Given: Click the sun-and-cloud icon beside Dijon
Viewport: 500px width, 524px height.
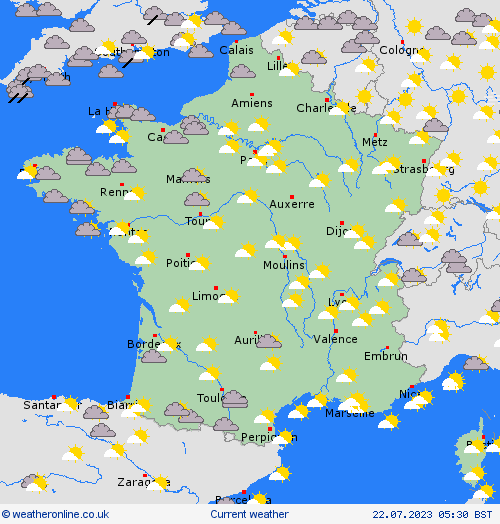Looking at the screenshot, I should click(x=355, y=230).
